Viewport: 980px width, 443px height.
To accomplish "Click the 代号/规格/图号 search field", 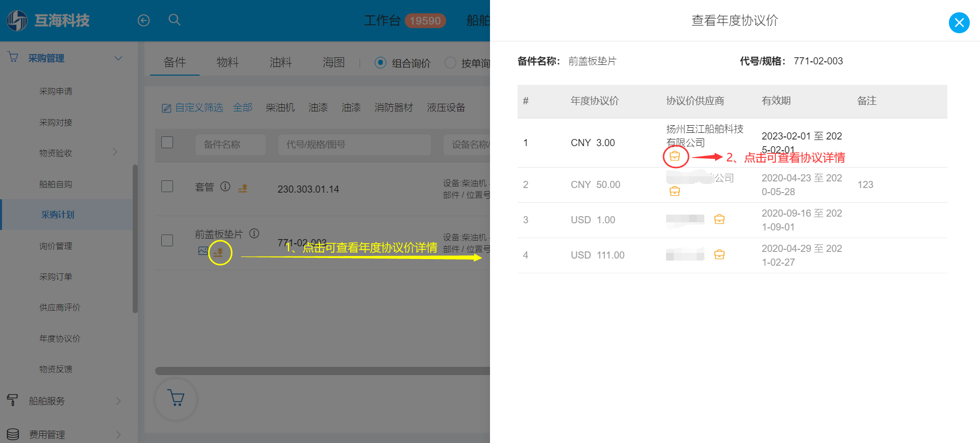I will (x=354, y=145).
